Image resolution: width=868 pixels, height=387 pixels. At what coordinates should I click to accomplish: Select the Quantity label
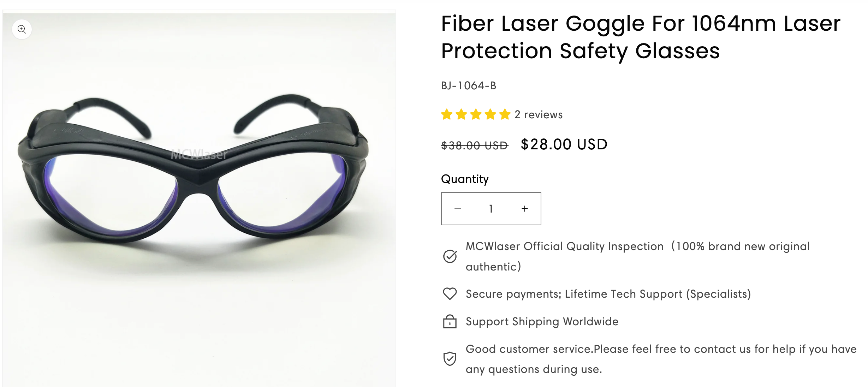pos(464,179)
